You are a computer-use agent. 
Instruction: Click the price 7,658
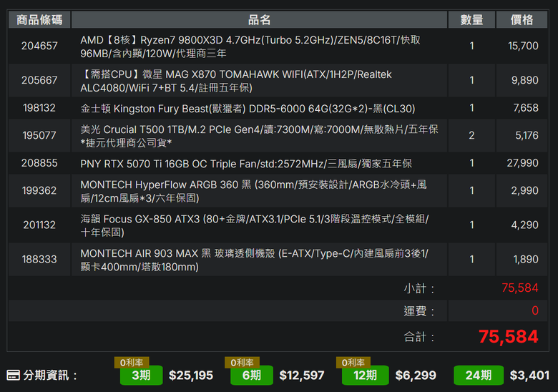point(526,108)
